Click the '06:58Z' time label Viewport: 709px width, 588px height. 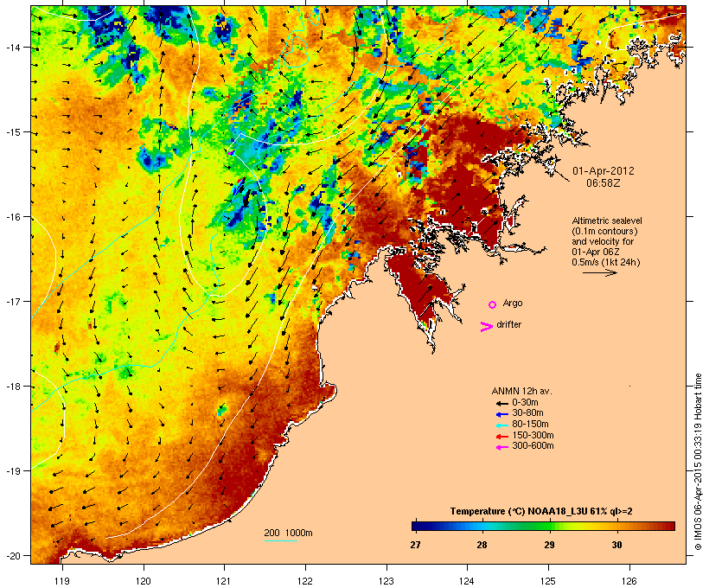click(604, 183)
